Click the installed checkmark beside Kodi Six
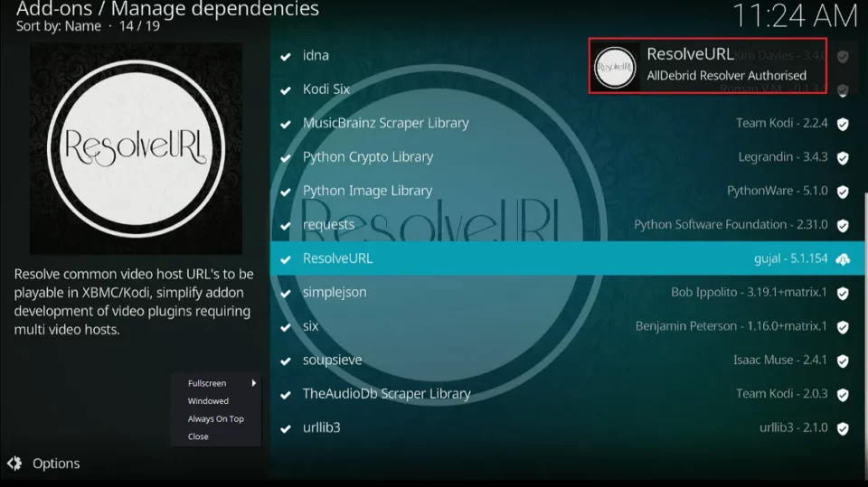 pos(286,90)
